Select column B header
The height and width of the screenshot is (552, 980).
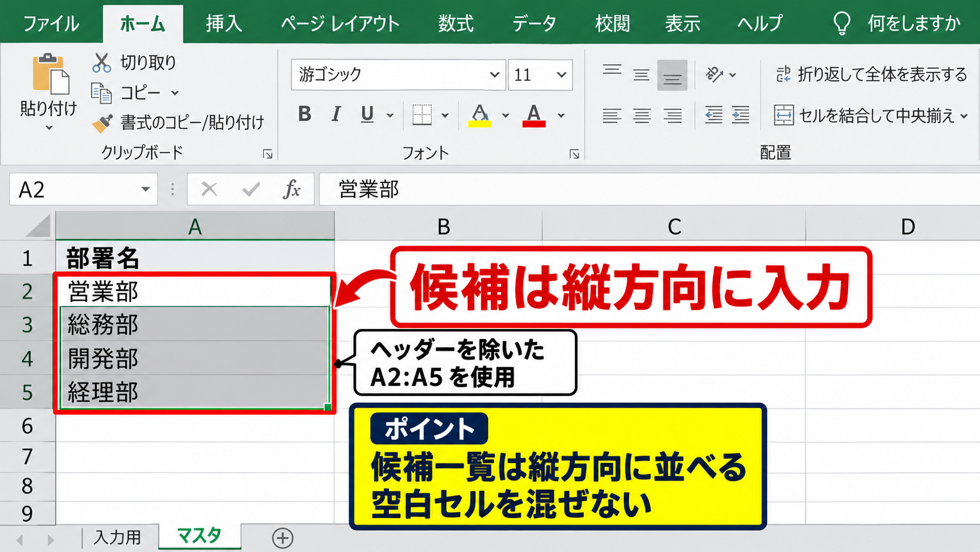tap(444, 226)
